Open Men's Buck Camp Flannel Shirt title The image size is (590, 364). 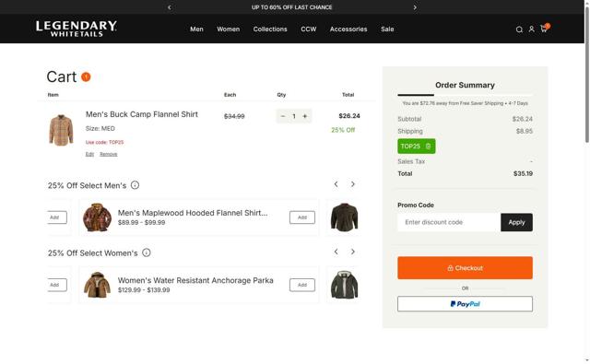[x=141, y=114]
